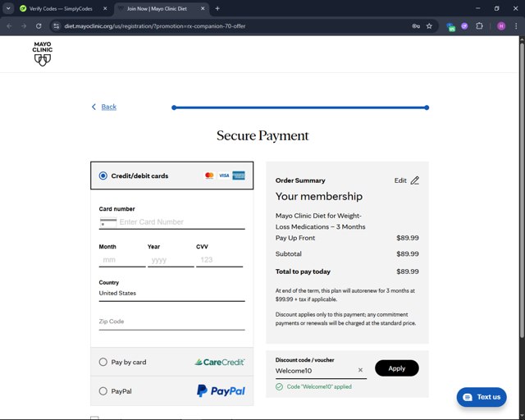Image resolution: width=525 pixels, height=420 pixels.
Task: Open the Text us chat button
Action: (x=482, y=397)
